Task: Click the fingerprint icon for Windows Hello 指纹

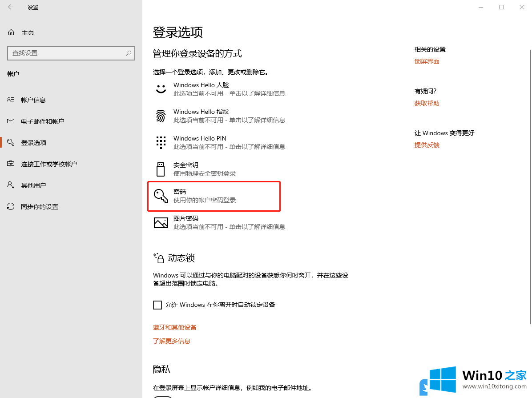Action: tap(161, 116)
